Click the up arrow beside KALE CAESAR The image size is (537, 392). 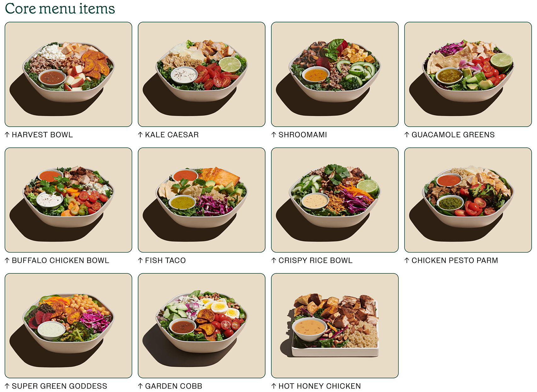point(140,135)
